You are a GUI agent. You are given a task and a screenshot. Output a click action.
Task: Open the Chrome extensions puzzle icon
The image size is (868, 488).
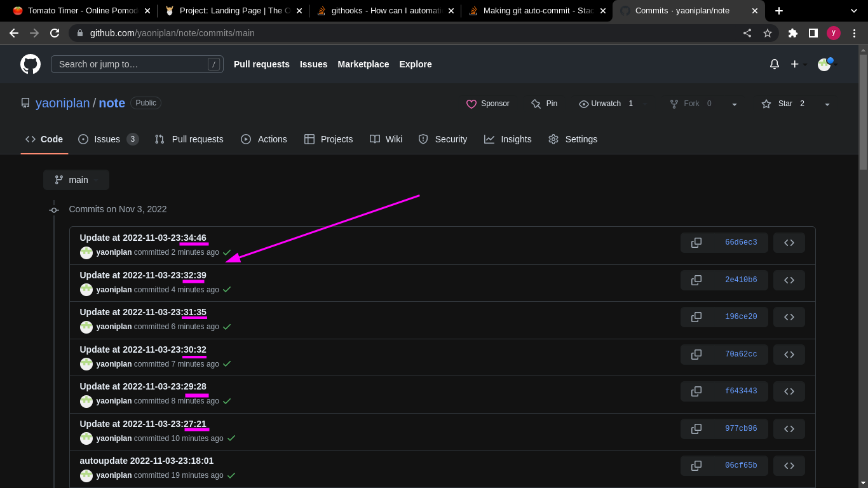coord(793,33)
